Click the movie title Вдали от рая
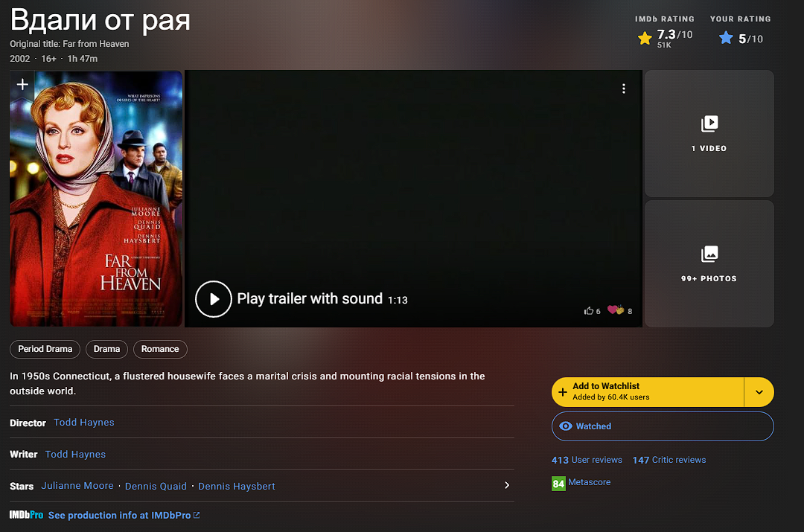 coord(100,21)
